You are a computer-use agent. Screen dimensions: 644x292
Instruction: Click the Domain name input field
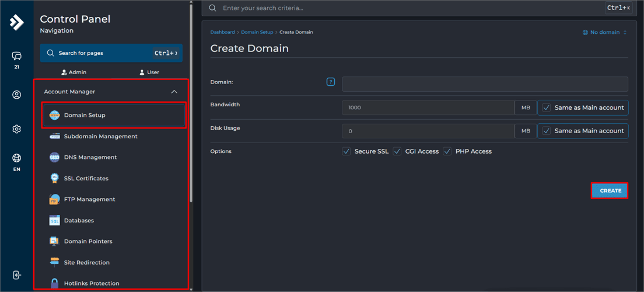point(484,84)
